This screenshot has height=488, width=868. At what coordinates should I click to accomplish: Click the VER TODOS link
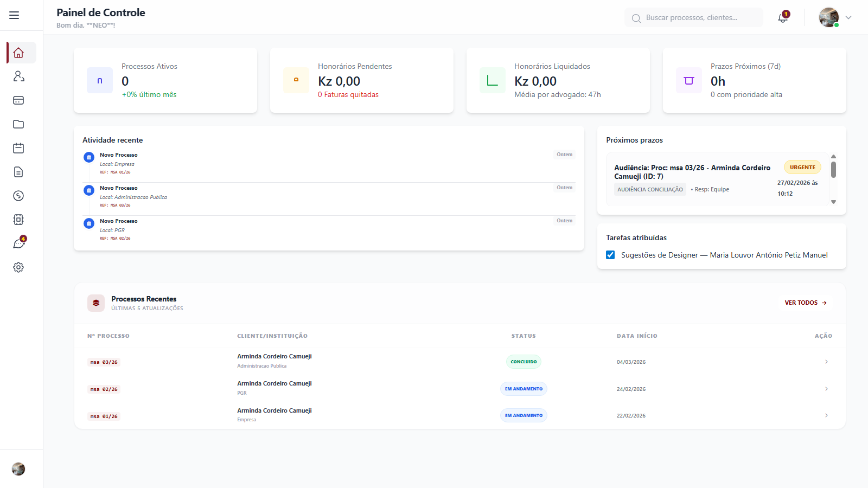[805, 303]
